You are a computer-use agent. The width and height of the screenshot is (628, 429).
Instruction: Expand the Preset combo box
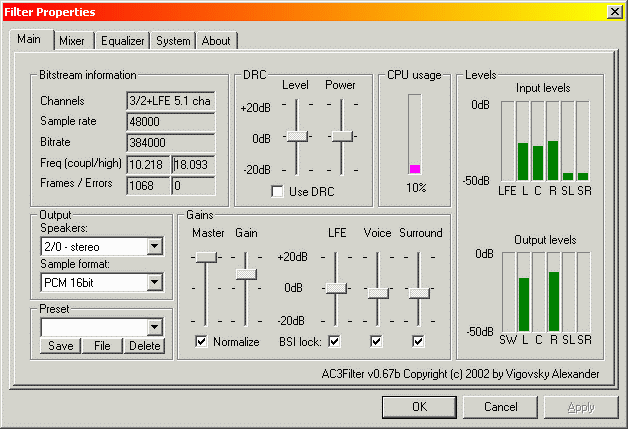[153, 327]
